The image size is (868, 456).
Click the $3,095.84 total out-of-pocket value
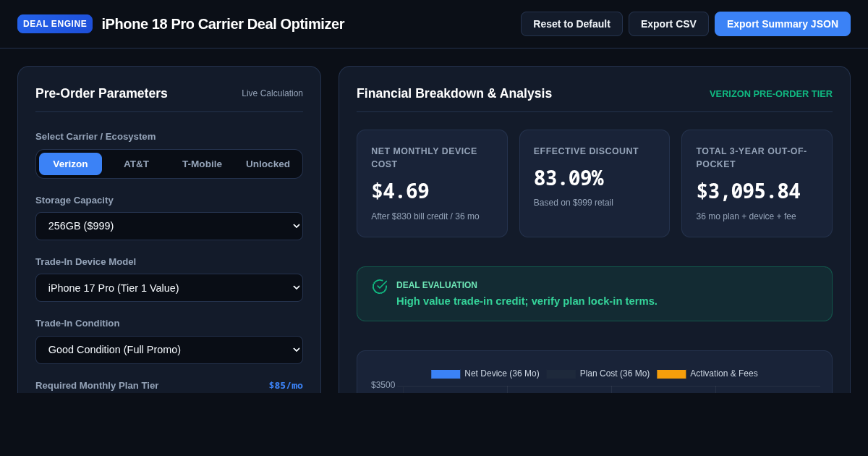tap(748, 191)
